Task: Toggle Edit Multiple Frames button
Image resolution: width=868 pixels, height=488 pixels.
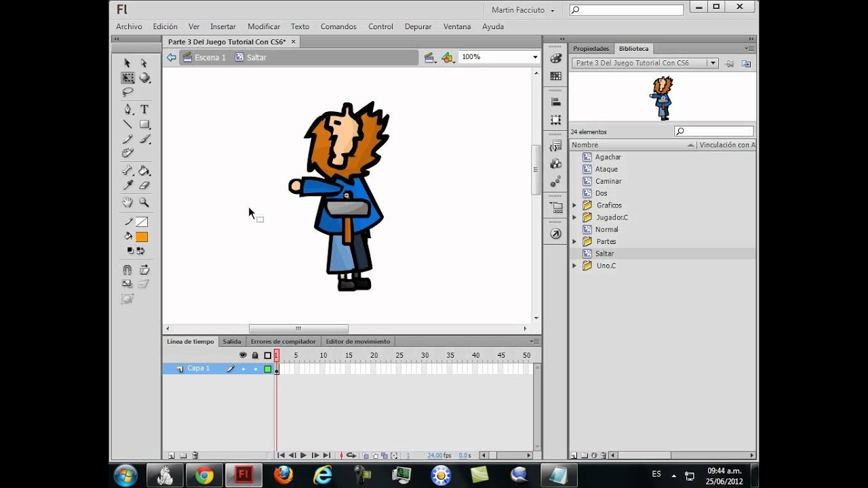Action: [384, 455]
